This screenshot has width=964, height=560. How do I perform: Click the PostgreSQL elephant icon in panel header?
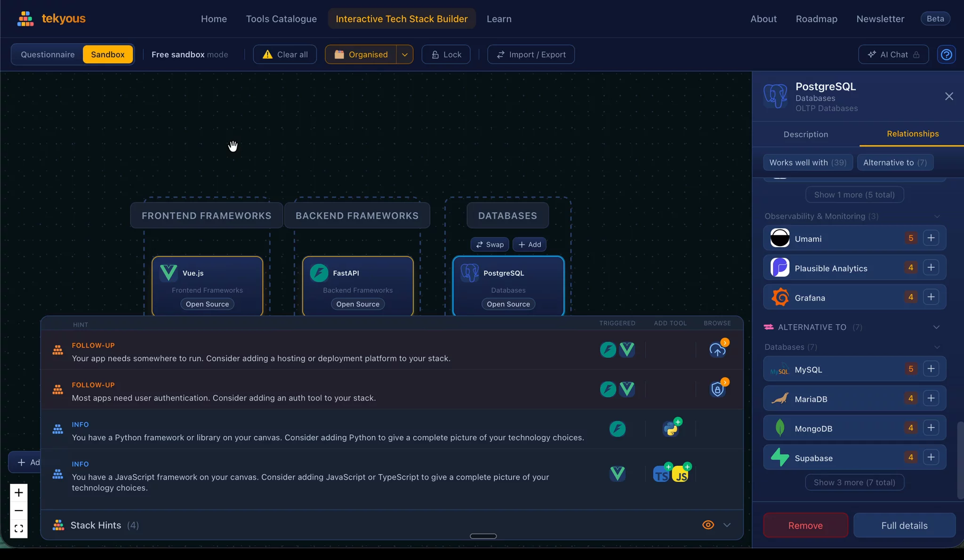775,96
